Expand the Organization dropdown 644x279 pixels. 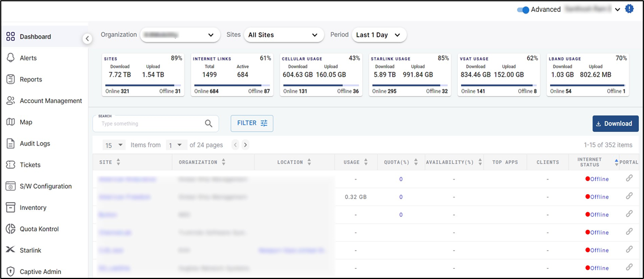(x=180, y=35)
